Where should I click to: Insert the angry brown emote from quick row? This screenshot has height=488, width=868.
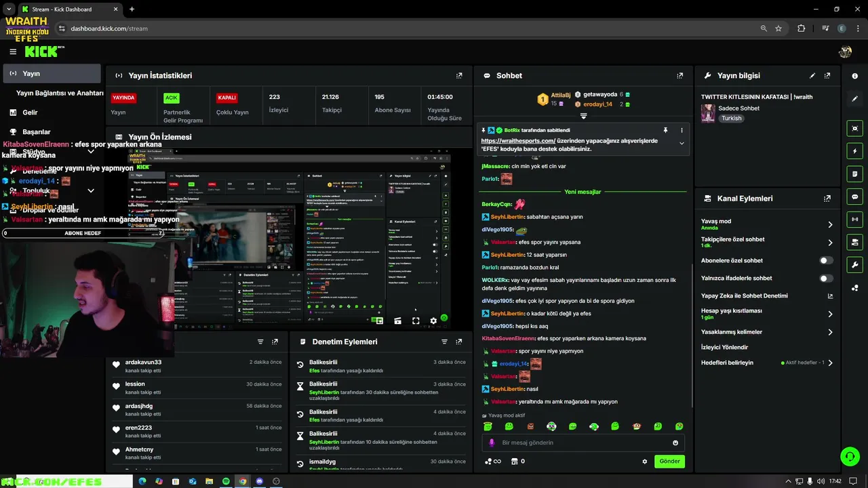pyautogui.click(x=530, y=426)
